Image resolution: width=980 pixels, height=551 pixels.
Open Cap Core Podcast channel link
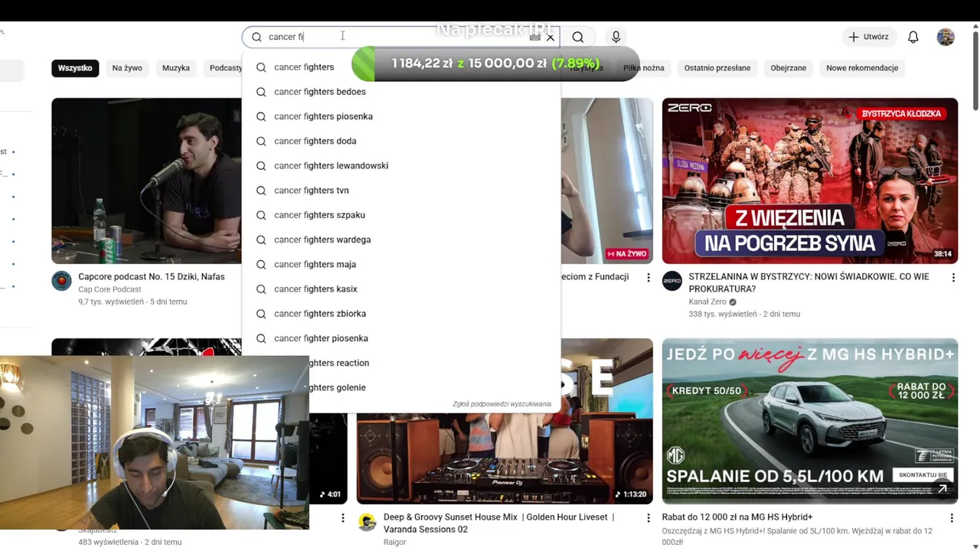(x=109, y=289)
